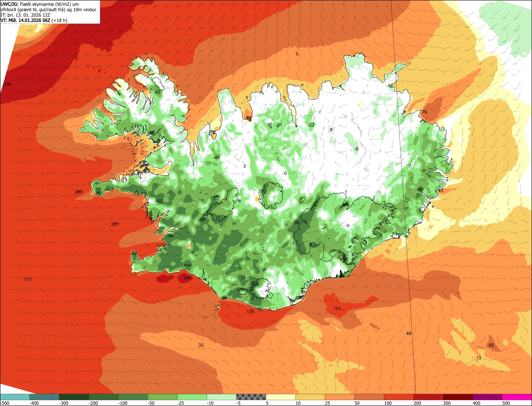Select the purple 400 to 500 legend swatch

click(488, 397)
